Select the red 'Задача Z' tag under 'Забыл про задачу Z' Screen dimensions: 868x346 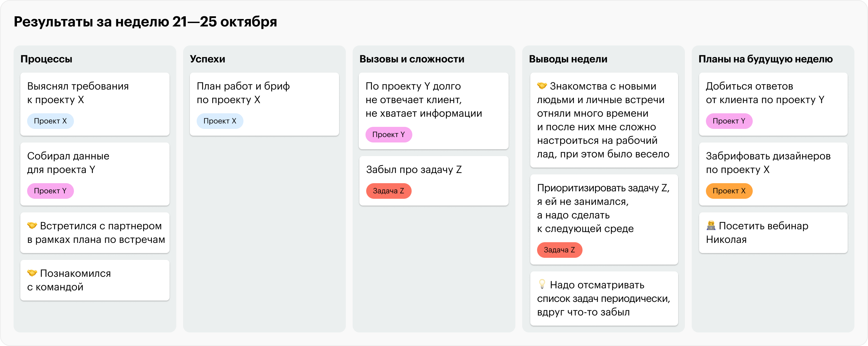click(389, 191)
